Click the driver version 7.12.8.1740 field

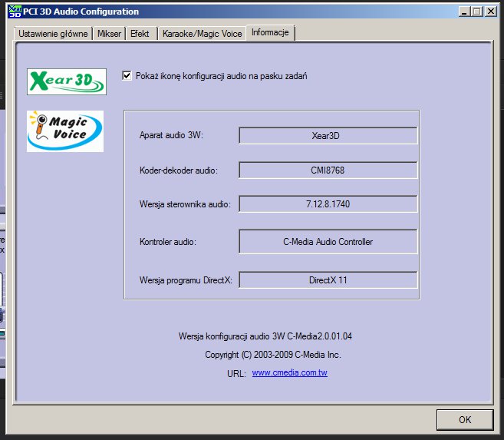pos(328,204)
